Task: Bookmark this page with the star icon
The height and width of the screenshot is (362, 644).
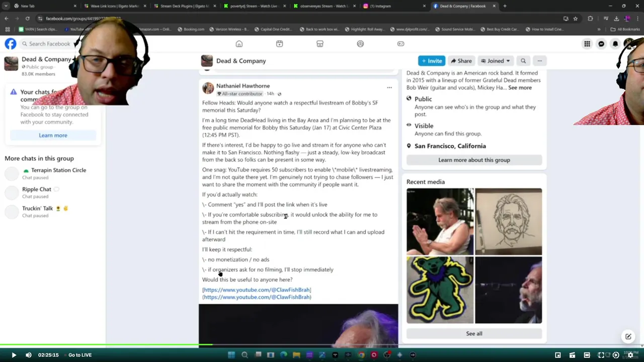Action: click(576, 19)
